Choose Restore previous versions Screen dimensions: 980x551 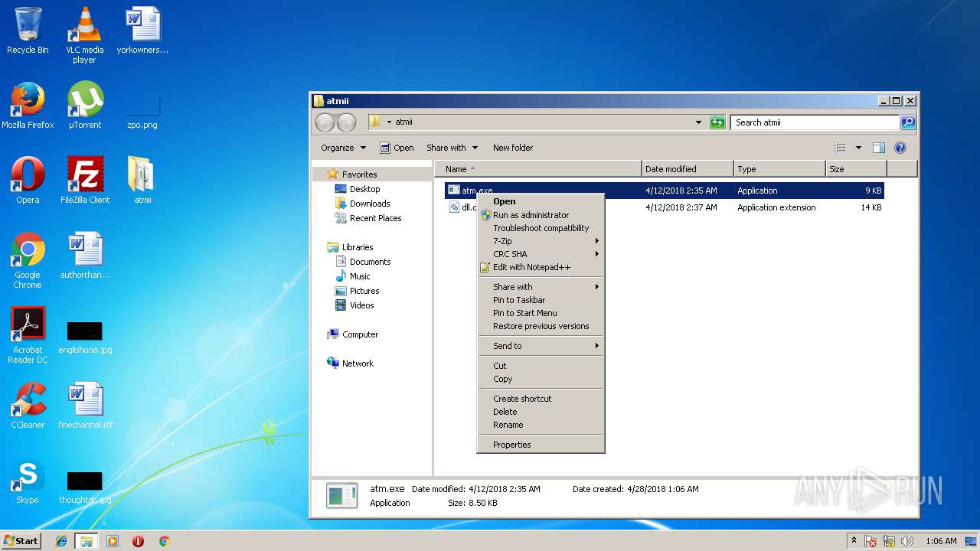click(x=541, y=326)
